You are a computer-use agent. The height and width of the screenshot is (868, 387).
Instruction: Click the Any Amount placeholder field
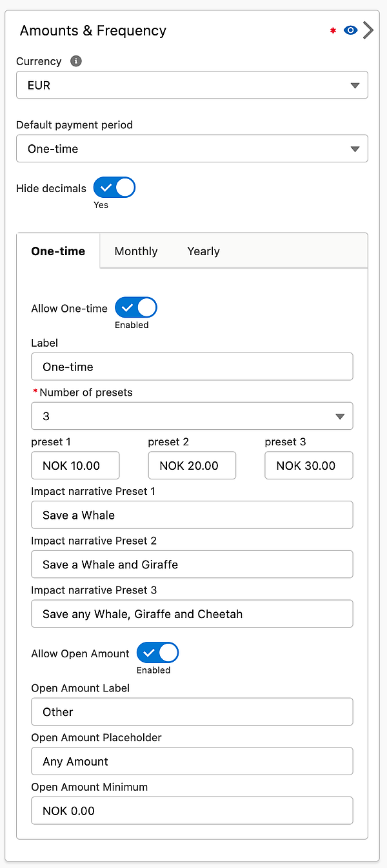point(192,761)
